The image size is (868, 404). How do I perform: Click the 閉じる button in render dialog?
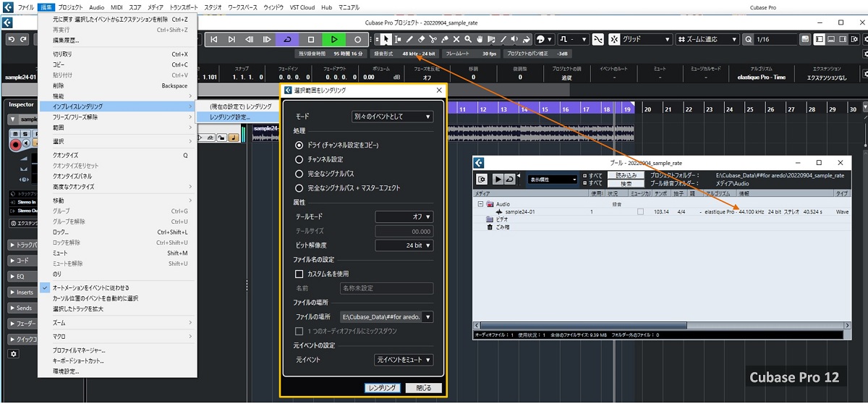423,388
